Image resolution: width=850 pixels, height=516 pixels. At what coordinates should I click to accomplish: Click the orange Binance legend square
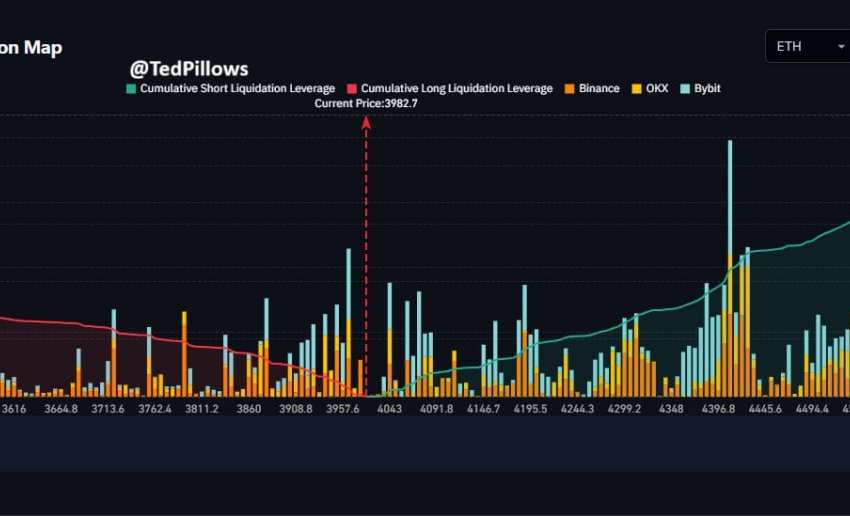point(569,89)
